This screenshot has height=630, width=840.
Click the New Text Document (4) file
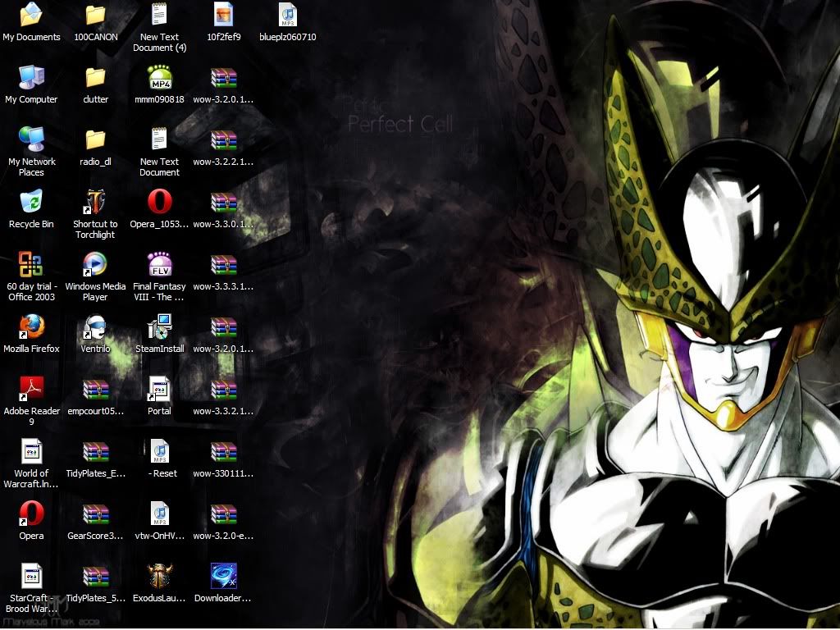tap(160, 15)
